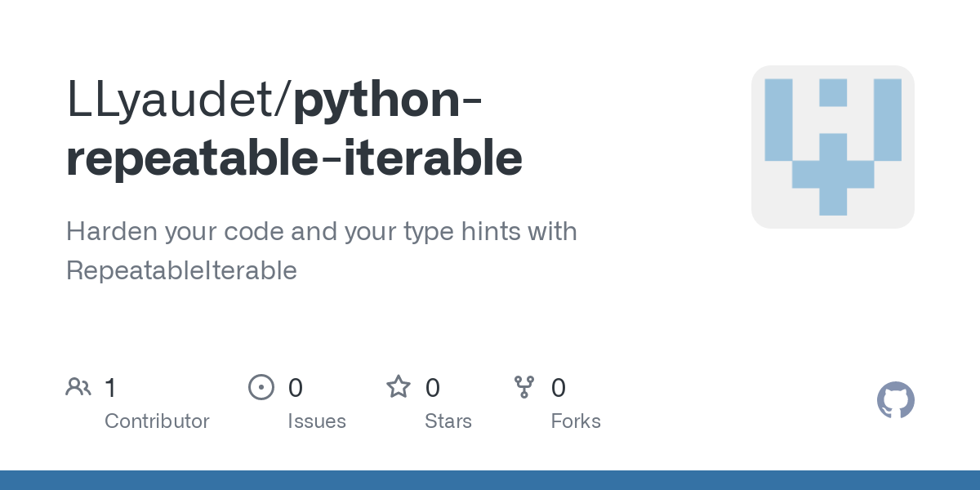Click the stars count number 0
This screenshot has width=980, height=490.
[x=433, y=387]
